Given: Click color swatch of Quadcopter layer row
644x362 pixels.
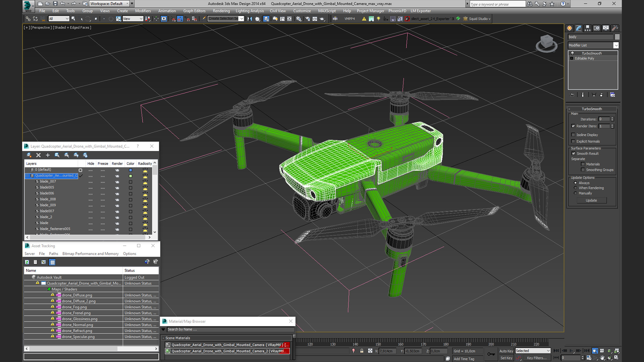Looking at the screenshot, I should click(x=130, y=176).
